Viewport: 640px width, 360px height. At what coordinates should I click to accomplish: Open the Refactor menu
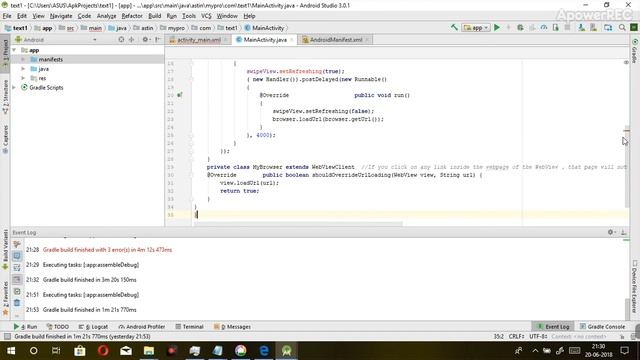tap(132, 16)
